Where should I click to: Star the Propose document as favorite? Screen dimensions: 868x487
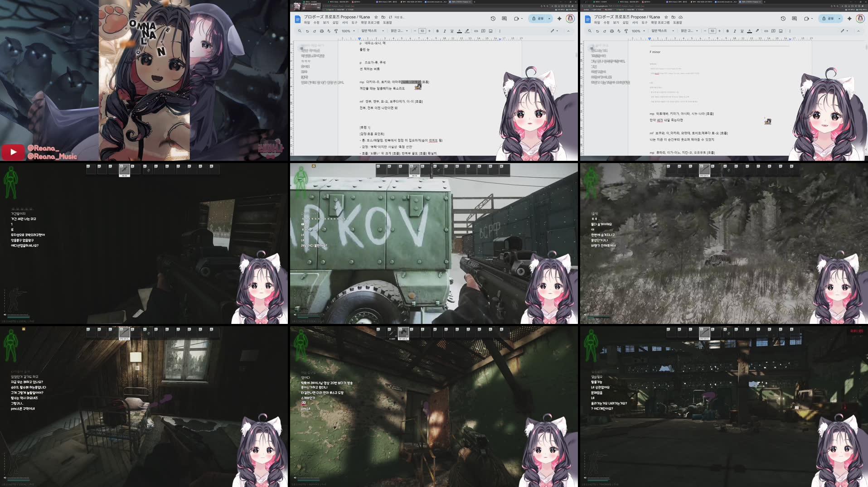coord(377,17)
